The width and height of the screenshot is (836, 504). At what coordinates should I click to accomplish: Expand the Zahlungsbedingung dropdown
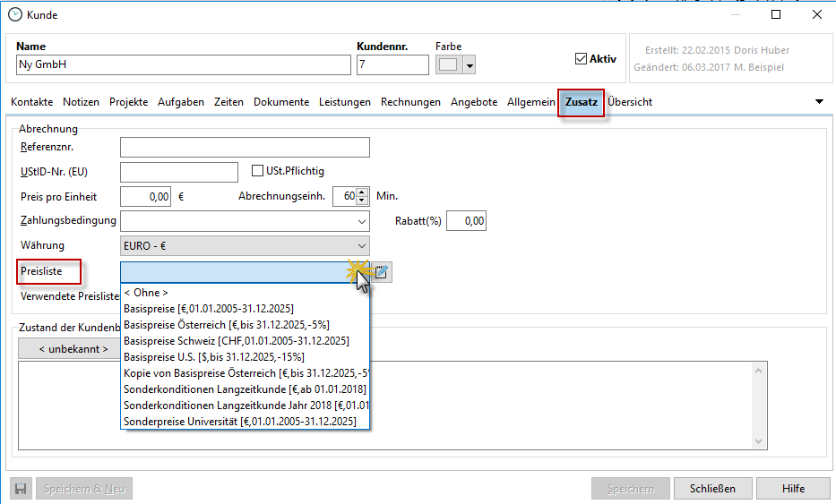[x=361, y=221]
